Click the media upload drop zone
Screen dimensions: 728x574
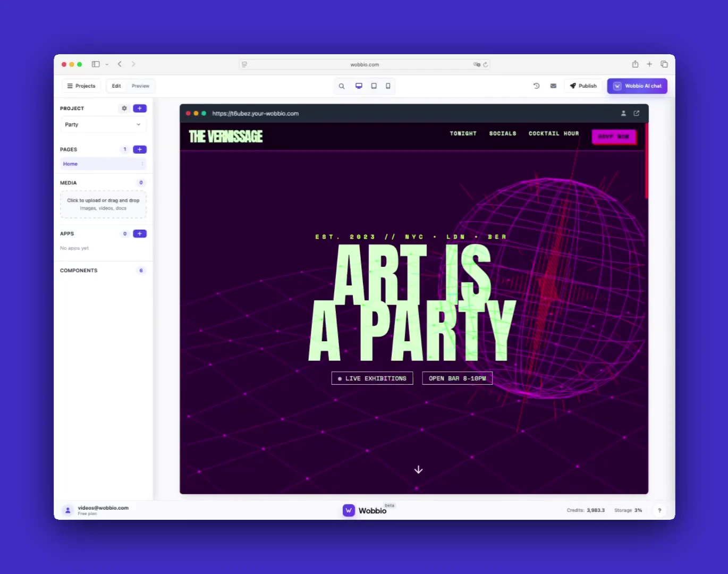coord(103,204)
